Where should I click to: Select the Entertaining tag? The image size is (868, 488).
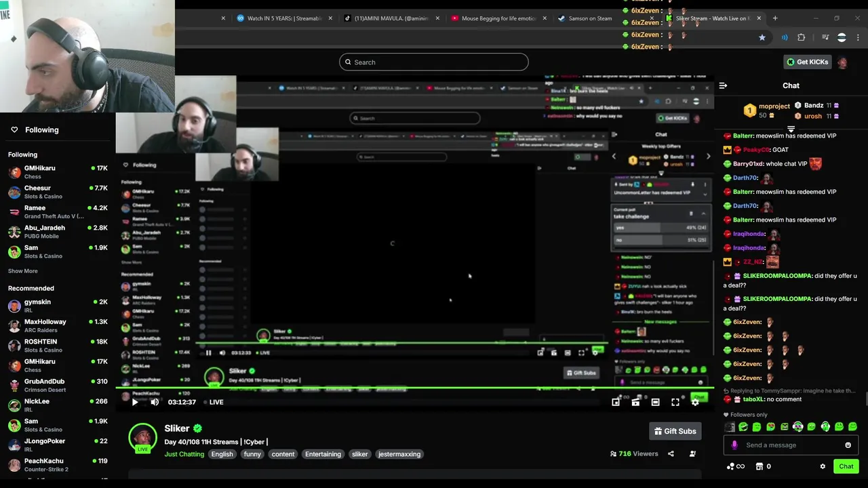click(x=323, y=454)
